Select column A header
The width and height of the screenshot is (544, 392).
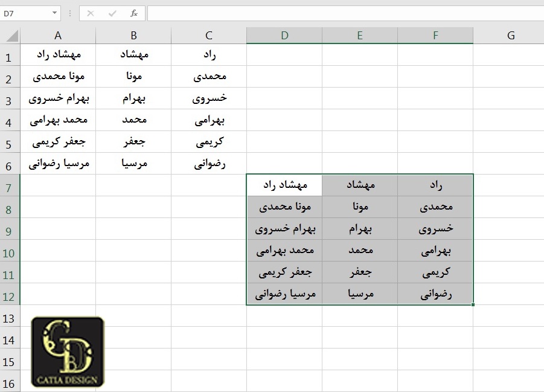58,36
